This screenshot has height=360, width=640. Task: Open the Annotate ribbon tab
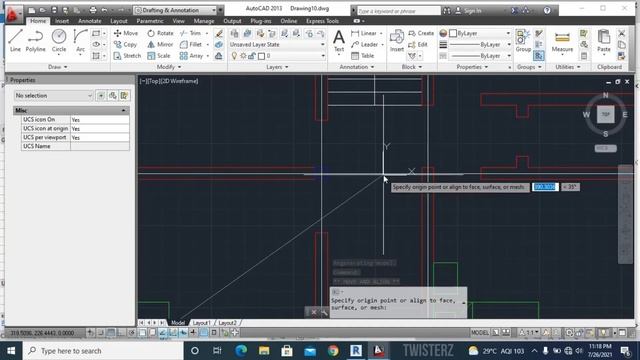tap(89, 21)
